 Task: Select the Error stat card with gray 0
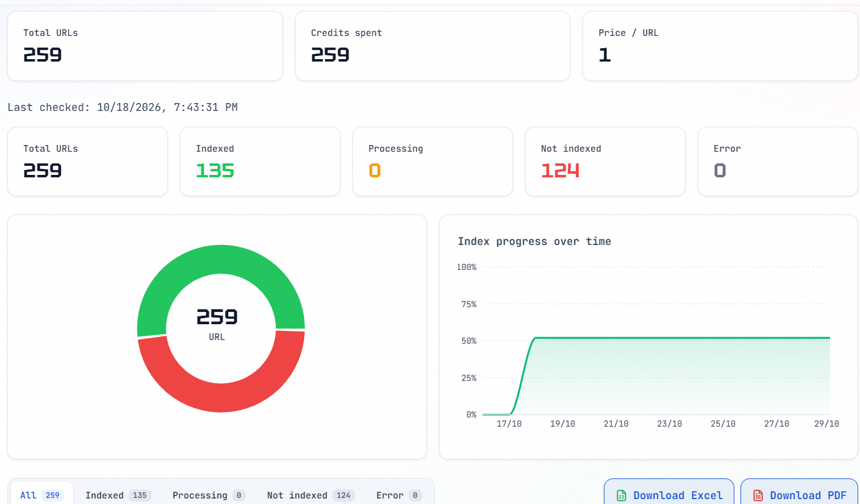[x=778, y=161]
